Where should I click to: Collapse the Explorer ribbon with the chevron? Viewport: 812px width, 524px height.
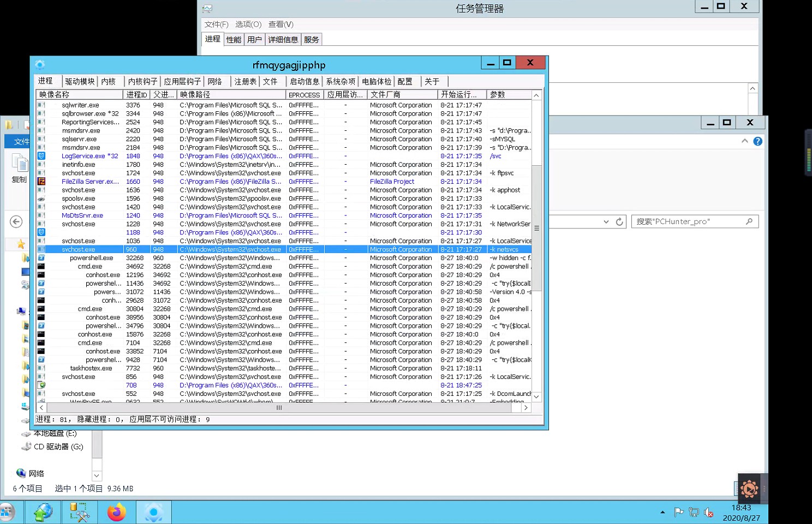pos(744,141)
